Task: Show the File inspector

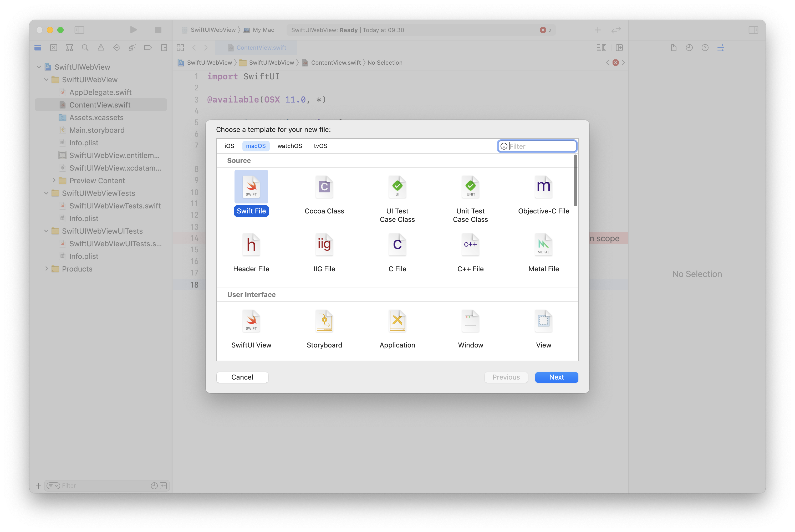Action: [674, 48]
